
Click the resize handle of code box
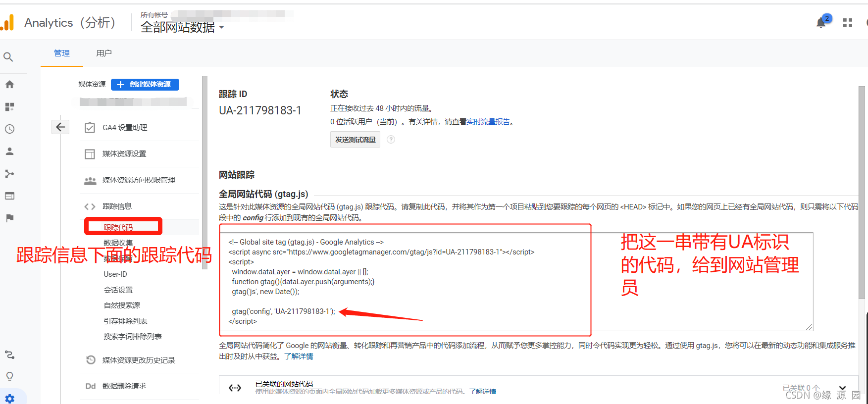809,327
